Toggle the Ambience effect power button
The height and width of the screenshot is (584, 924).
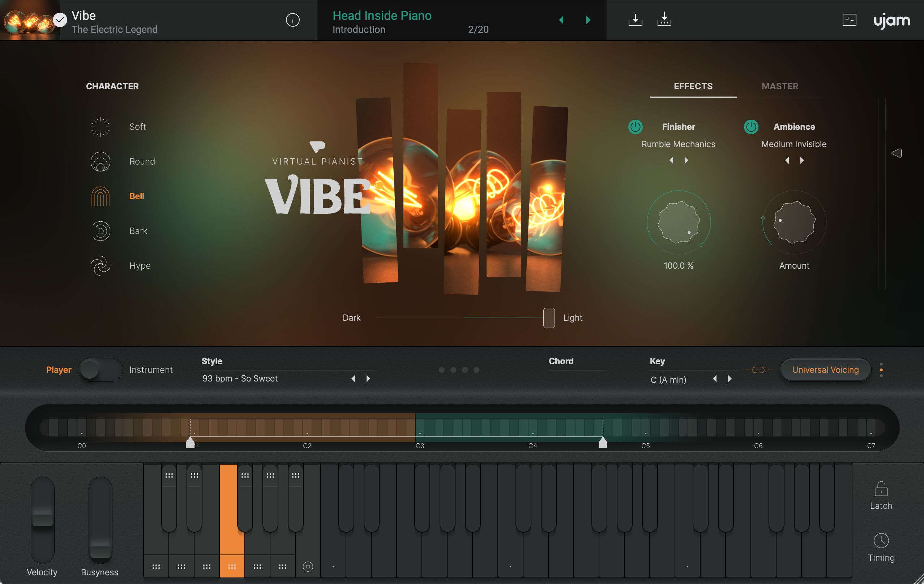tap(751, 127)
